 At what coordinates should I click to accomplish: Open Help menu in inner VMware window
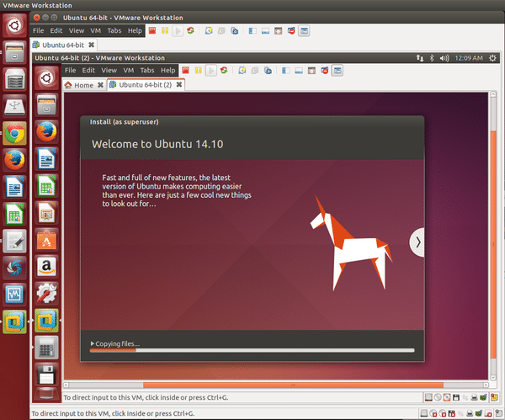[x=167, y=70]
